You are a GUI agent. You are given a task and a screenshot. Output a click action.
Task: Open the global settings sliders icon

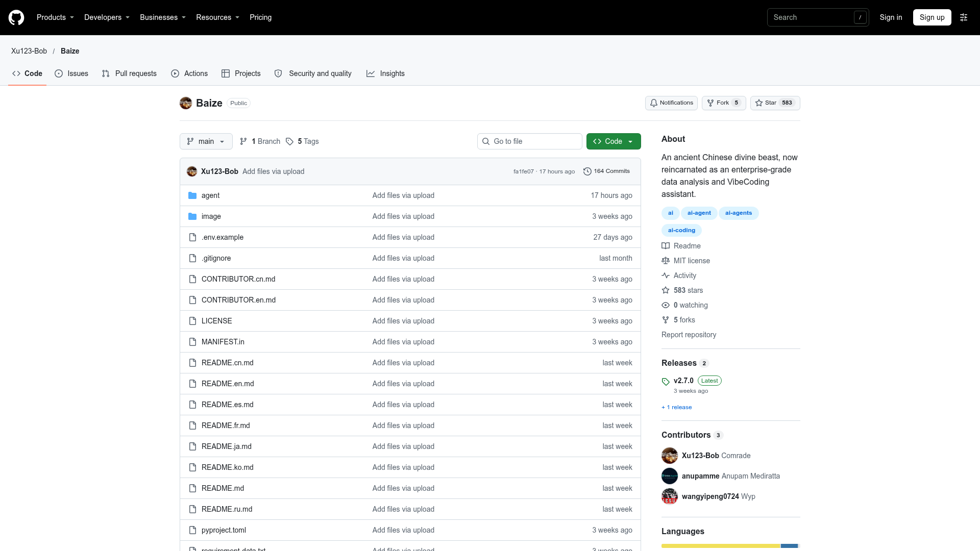point(964,17)
